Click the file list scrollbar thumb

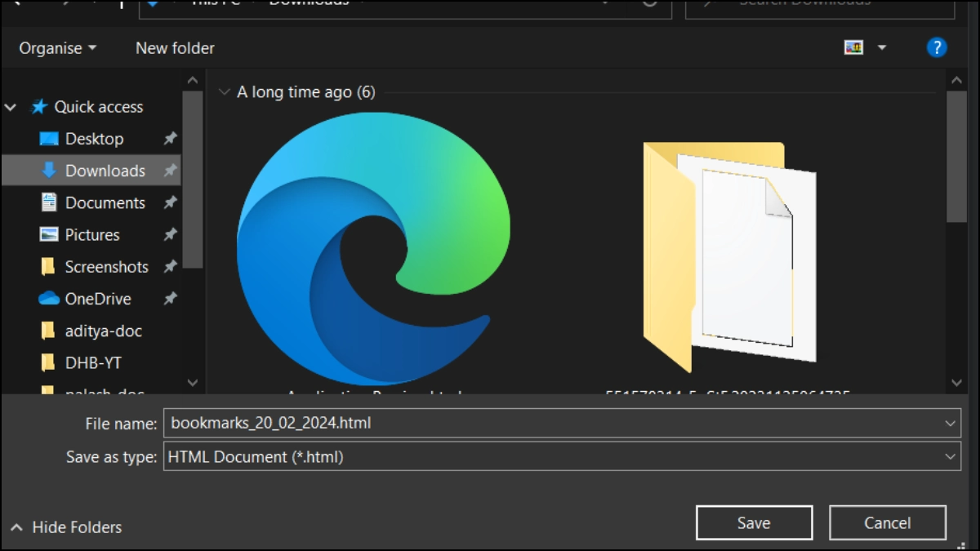[x=957, y=156]
